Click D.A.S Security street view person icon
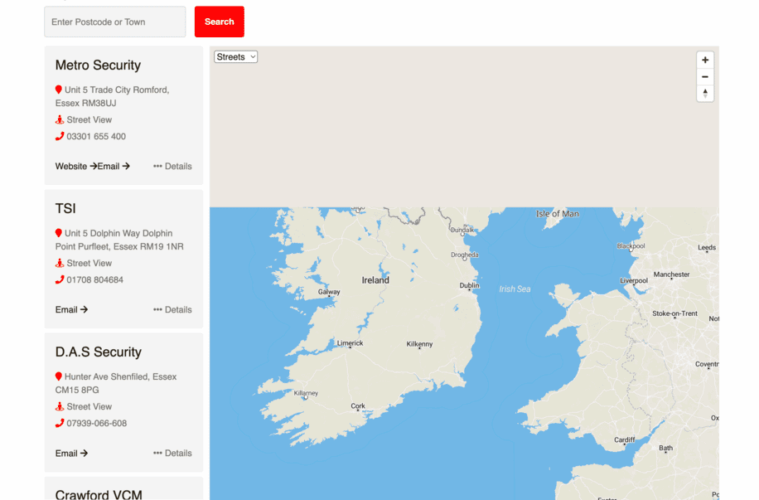The image size is (759, 500). pos(59,407)
